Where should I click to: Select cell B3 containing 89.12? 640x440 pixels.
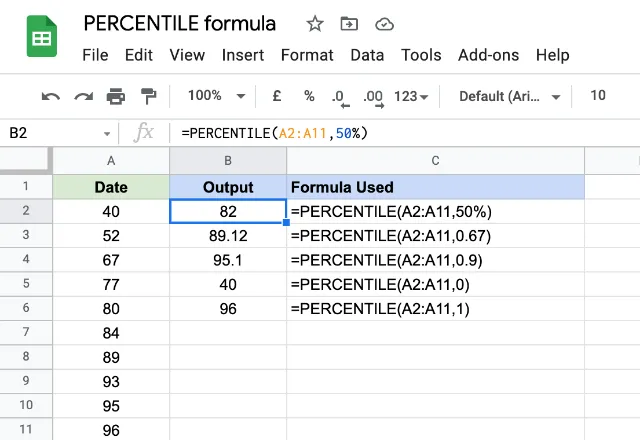coord(228,236)
